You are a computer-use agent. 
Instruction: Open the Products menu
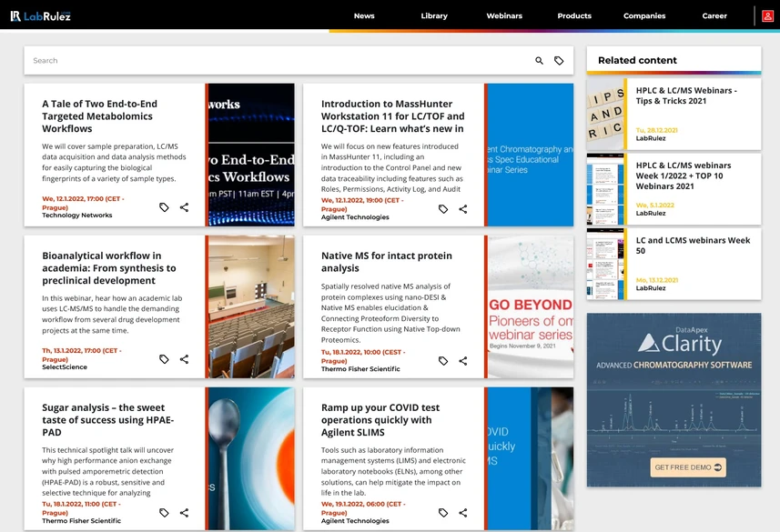pos(574,15)
